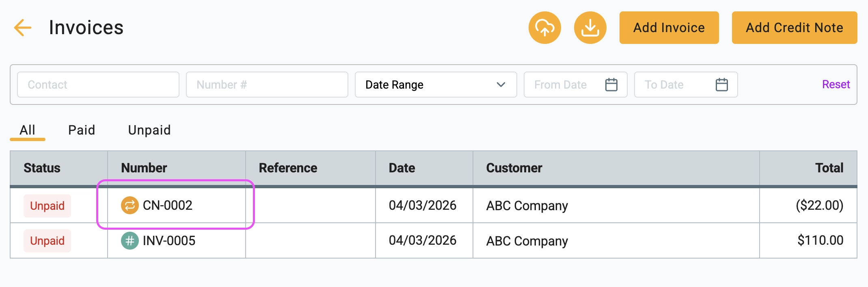Open the From Date calendar icon

tap(611, 85)
